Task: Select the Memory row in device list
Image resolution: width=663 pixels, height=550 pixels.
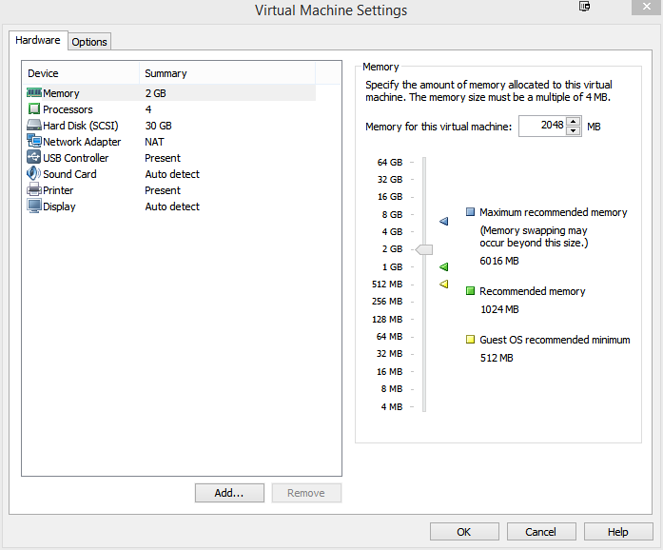Action: click(170, 93)
